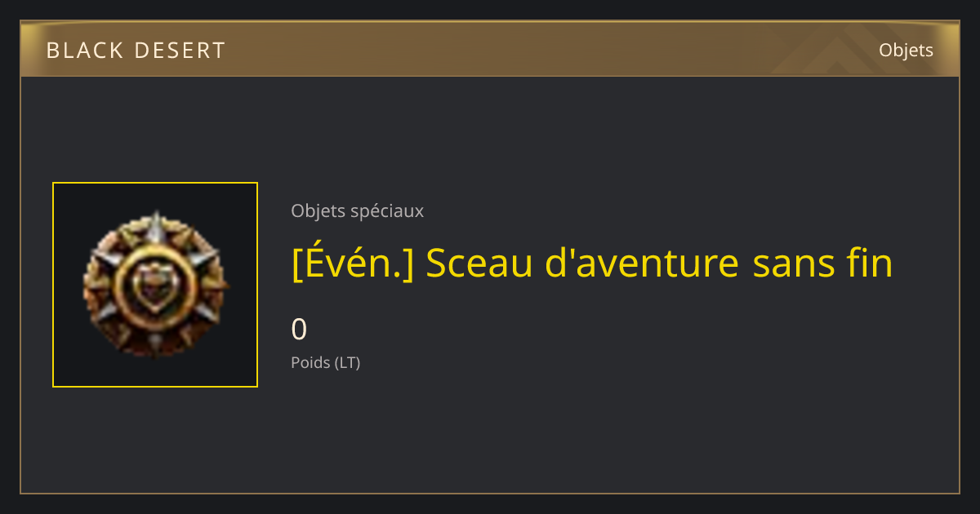Switch to the Objets section label
The height and width of the screenshot is (514, 980).
click(x=906, y=50)
